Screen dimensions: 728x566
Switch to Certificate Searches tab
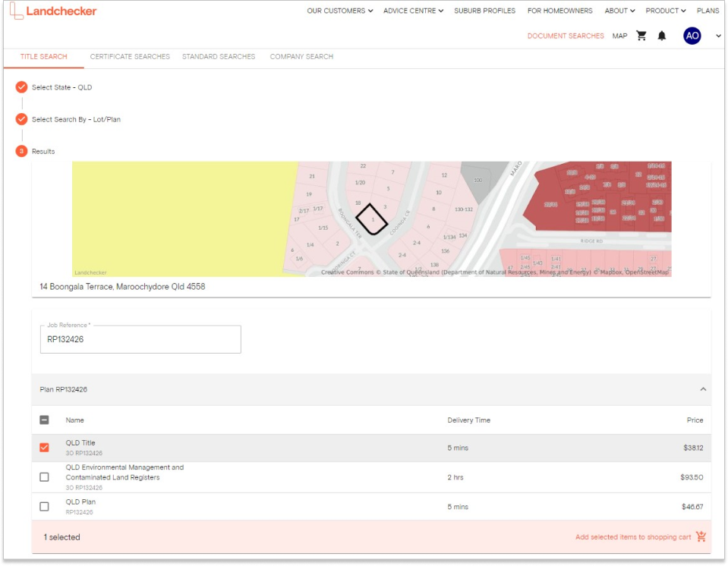tap(130, 57)
